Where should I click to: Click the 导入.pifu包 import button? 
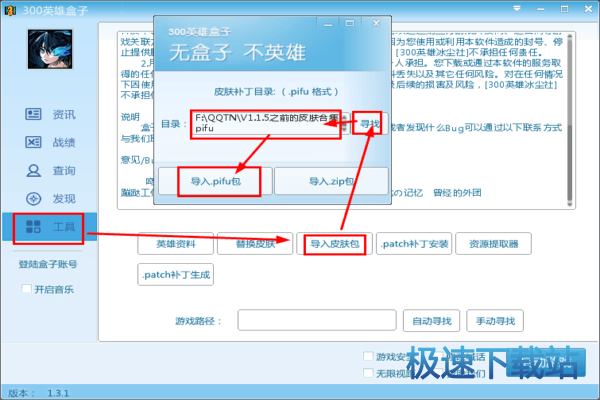click(x=215, y=181)
